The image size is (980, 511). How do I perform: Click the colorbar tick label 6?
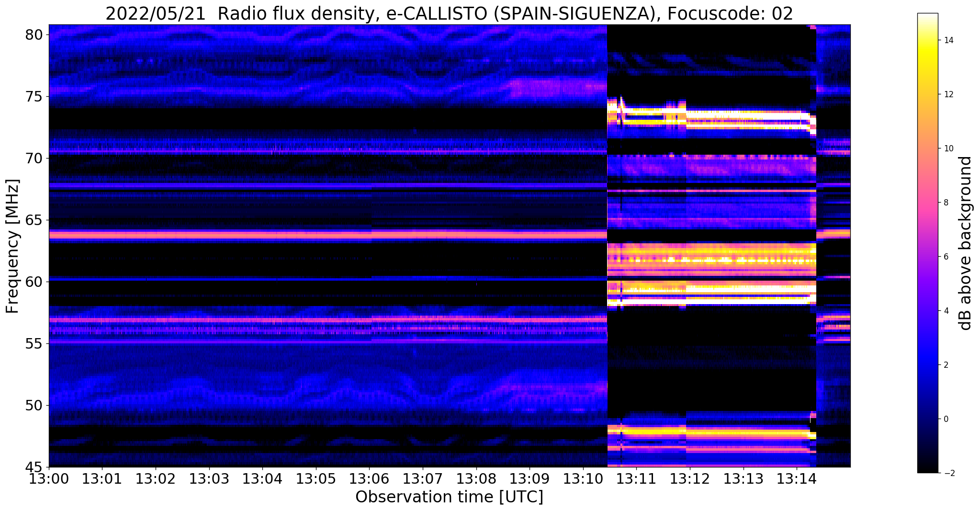coord(946,257)
